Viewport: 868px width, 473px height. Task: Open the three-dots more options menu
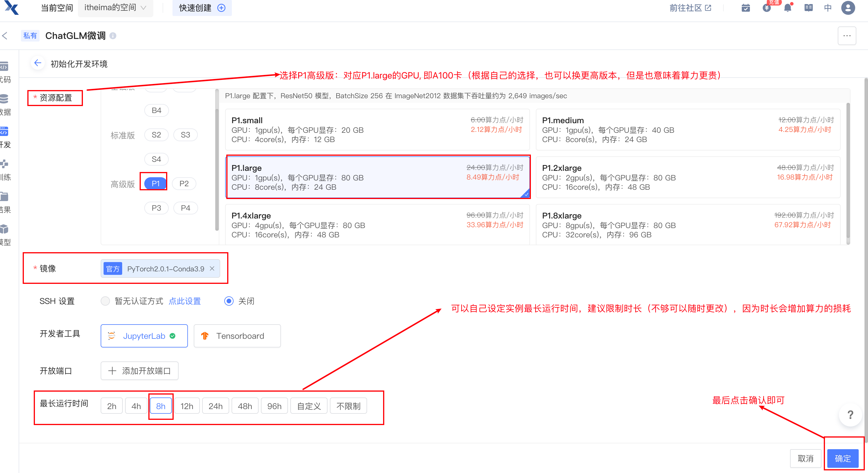click(x=847, y=36)
